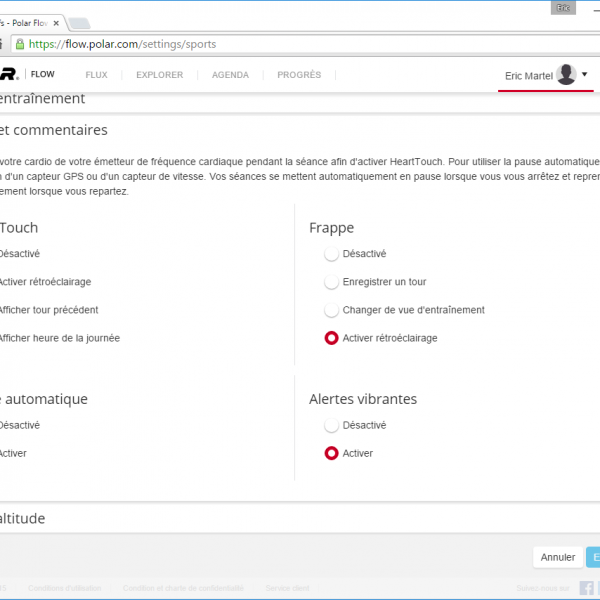
Task: Select Enregistrer un tour option
Action: click(x=331, y=282)
